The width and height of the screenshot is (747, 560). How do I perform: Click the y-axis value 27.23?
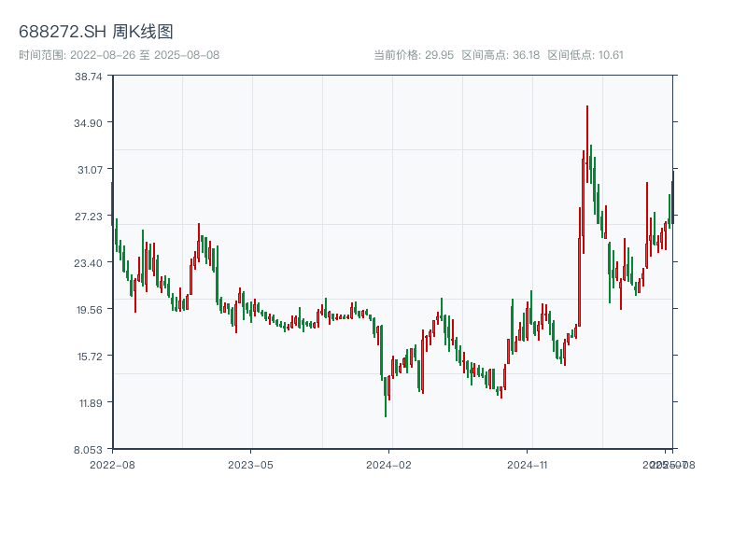89,217
